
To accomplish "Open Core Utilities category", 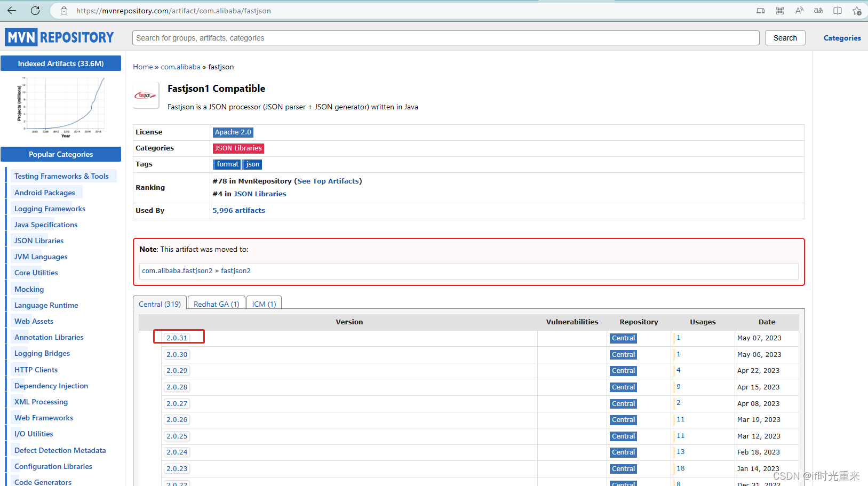I will [x=36, y=273].
